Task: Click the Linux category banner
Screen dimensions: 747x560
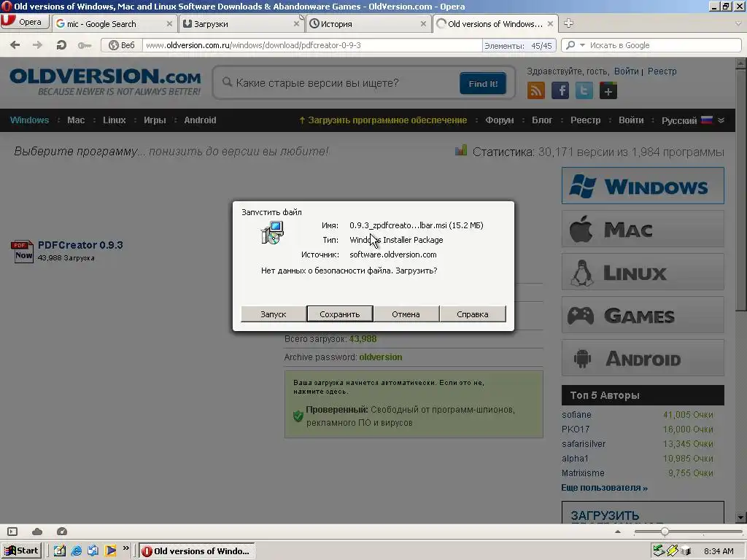Action: click(x=643, y=272)
